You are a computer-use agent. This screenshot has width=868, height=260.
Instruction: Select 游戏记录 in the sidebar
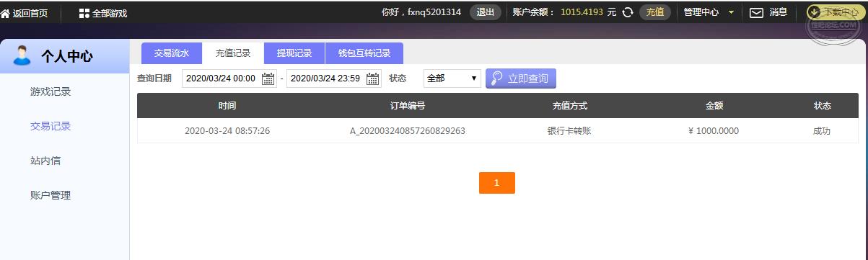(51, 91)
